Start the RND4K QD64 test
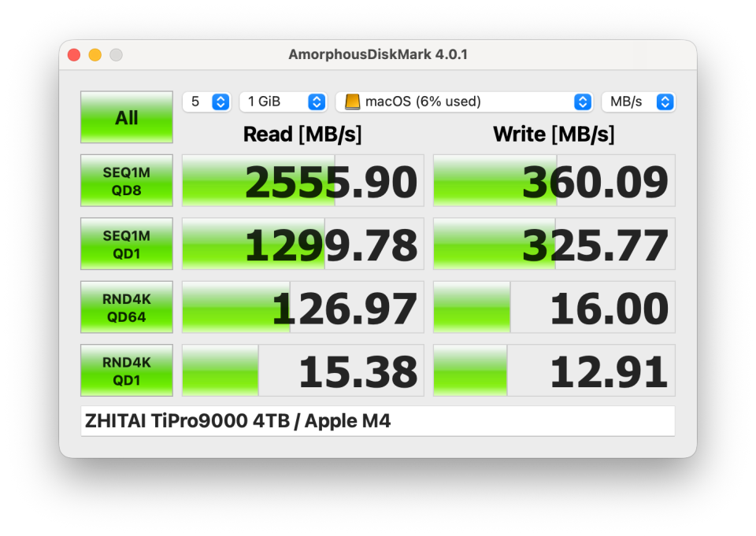 pyautogui.click(x=126, y=308)
